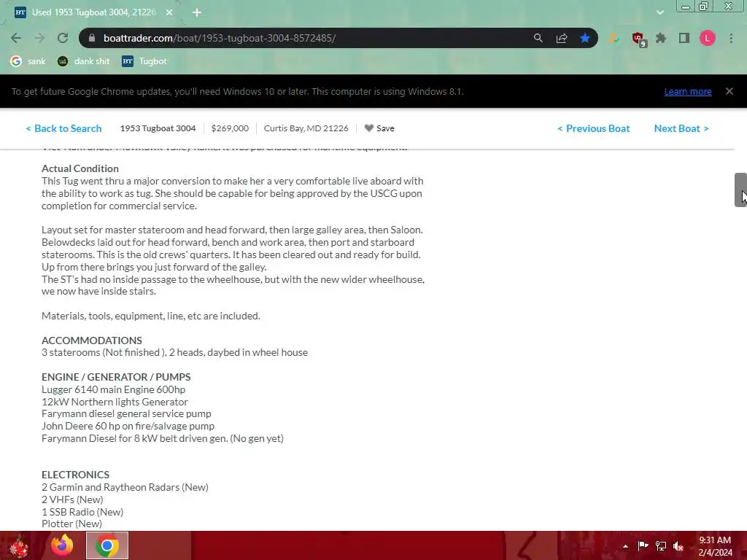Reload the current page
747x560 pixels.
(63, 38)
